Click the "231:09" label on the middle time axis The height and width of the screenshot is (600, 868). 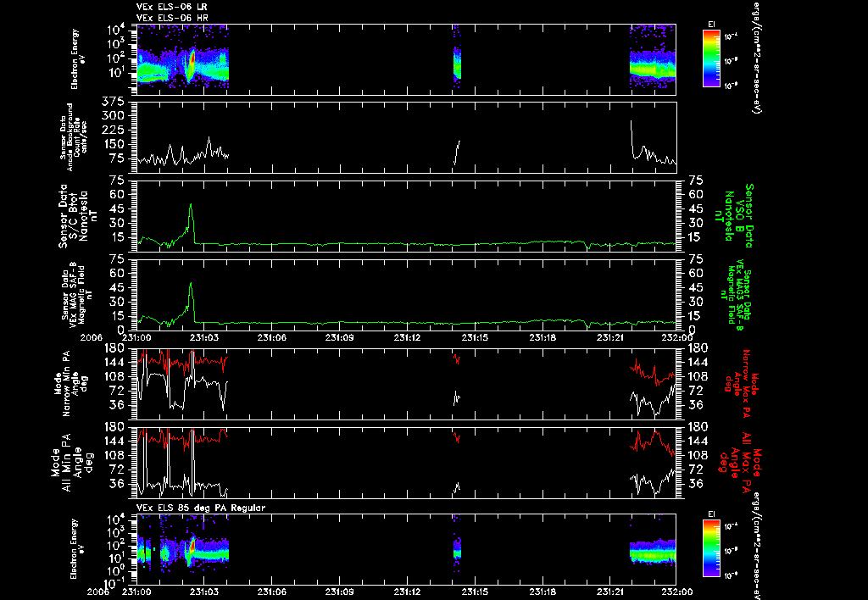[340, 337]
